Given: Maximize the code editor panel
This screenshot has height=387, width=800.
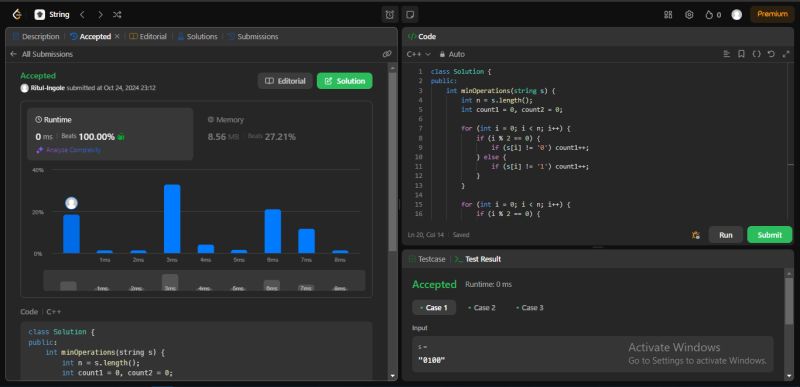Looking at the screenshot, I should click(786, 54).
